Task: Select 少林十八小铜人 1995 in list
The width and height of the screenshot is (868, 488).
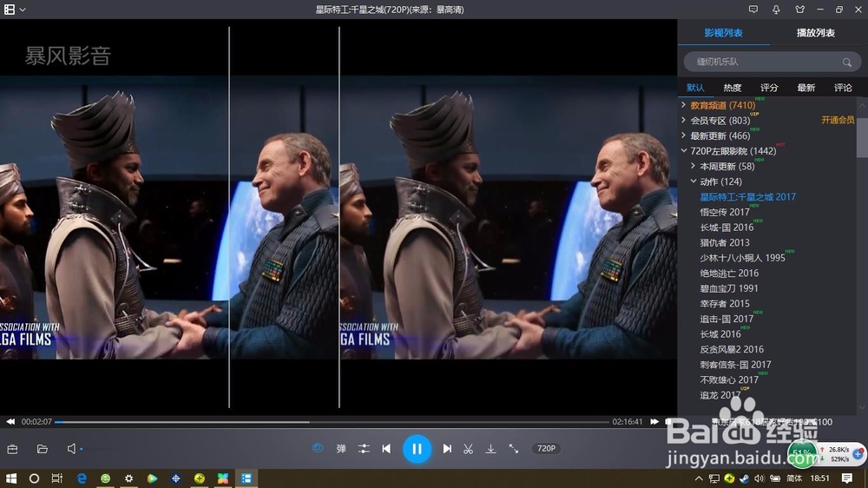Action: click(742, 258)
